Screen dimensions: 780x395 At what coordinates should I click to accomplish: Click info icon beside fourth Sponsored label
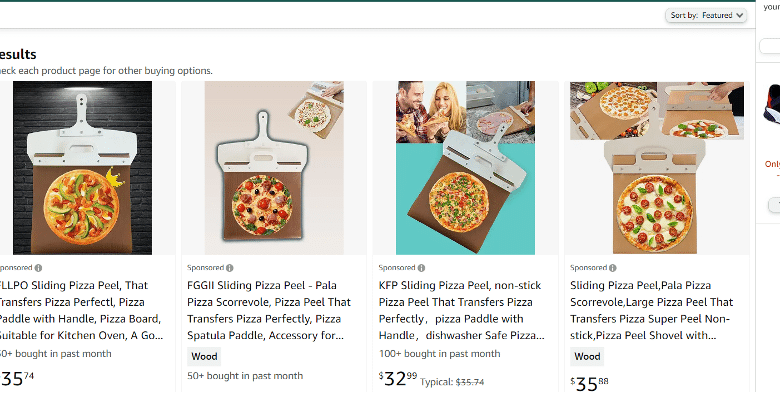point(612,268)
